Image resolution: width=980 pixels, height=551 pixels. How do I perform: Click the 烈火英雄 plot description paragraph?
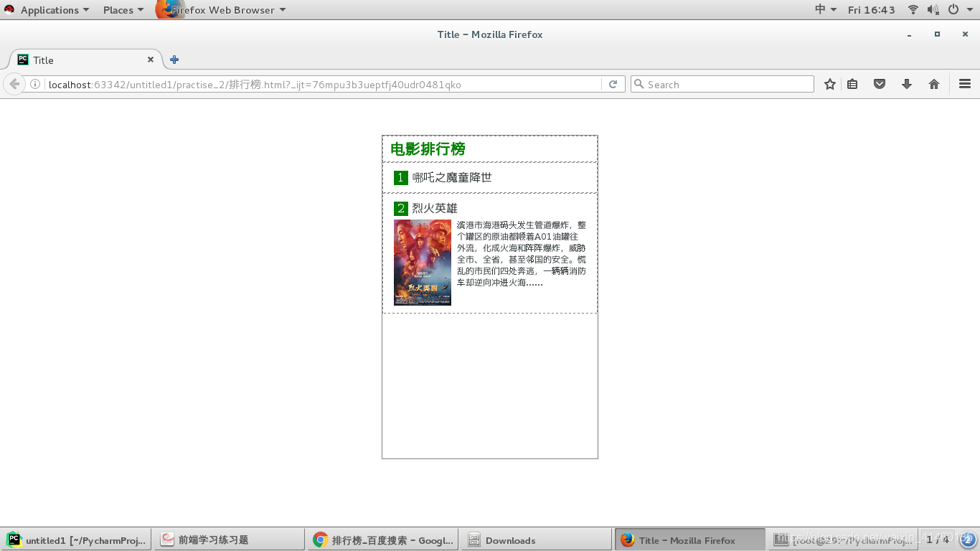522,254
